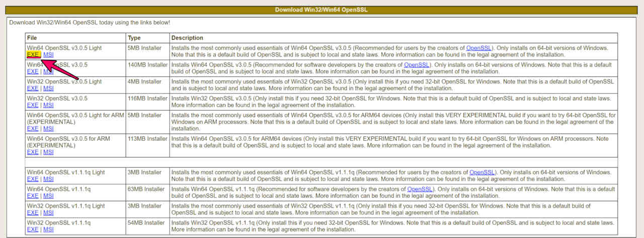Click EXE for Win64 v3.0.5 Light for ARM
The image size is (644, 238).
(x=33, y=129)
